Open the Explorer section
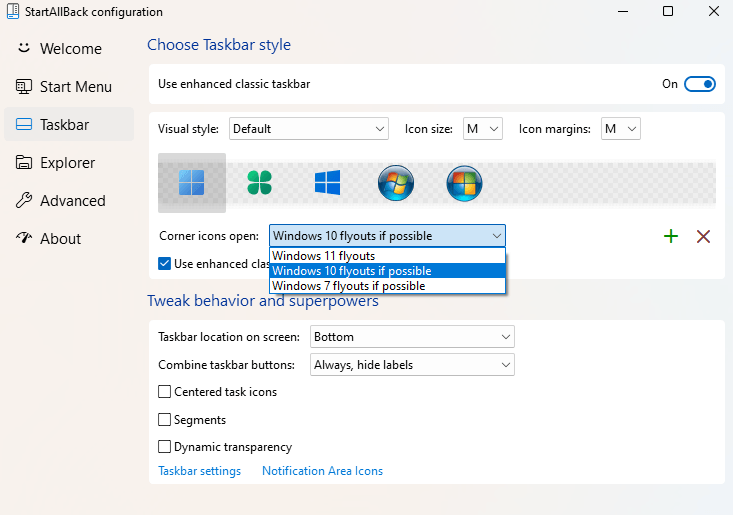The width and height of the screenshot is (733, 515). click(67, 163)
